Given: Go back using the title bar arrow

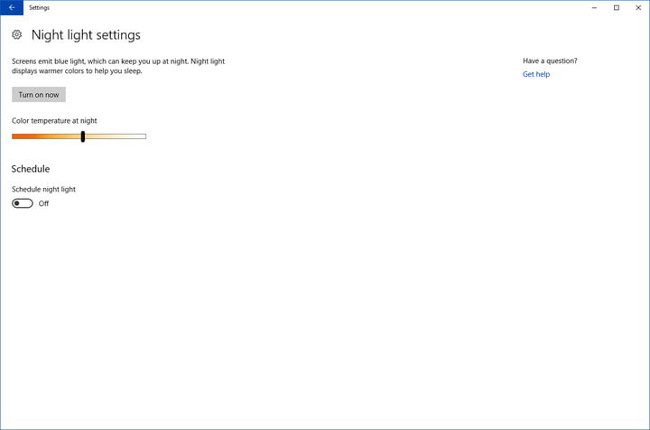Looking at the screenshot, I should [x=11, y=7].
